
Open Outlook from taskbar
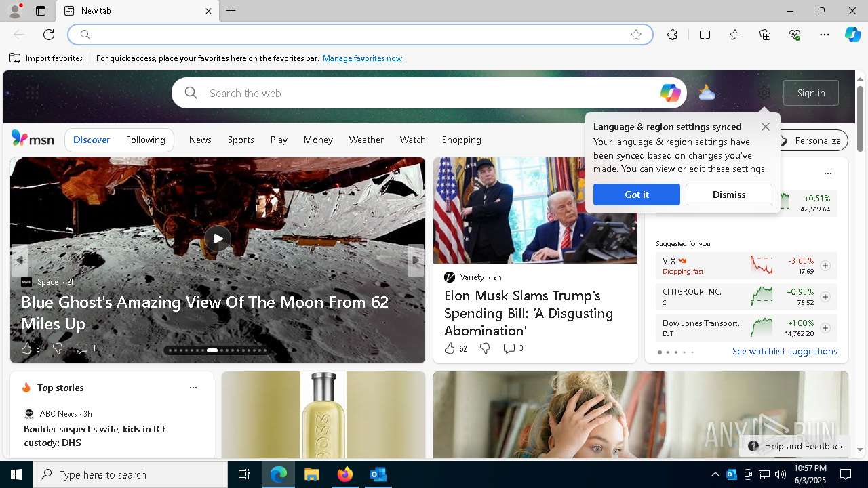pyautogui.click(x=378, y=474)
